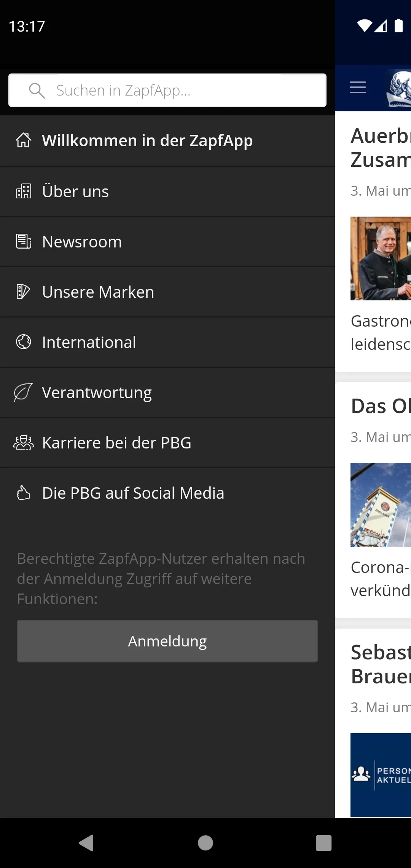Open the Newsroom section
Image resolution: width=411 pixels, height=868 pixels.
(167, 241)
